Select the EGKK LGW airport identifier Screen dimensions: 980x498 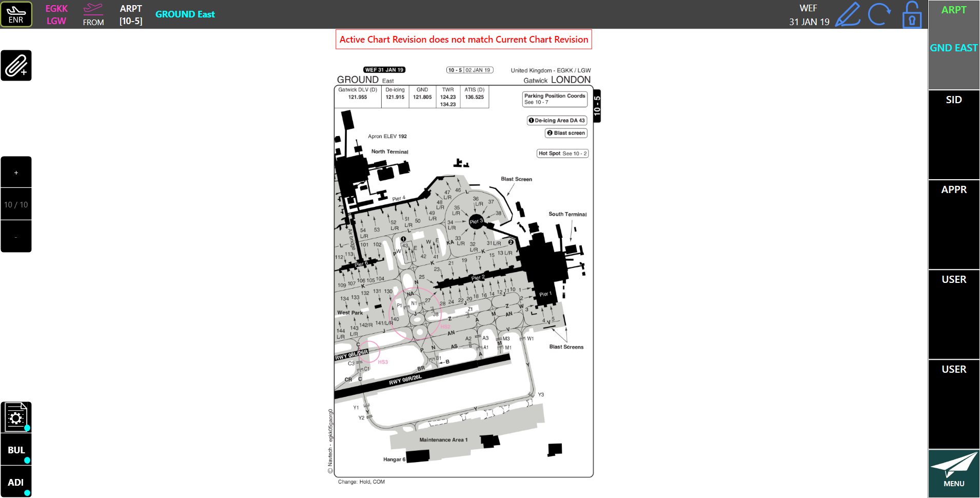point(56,14)
